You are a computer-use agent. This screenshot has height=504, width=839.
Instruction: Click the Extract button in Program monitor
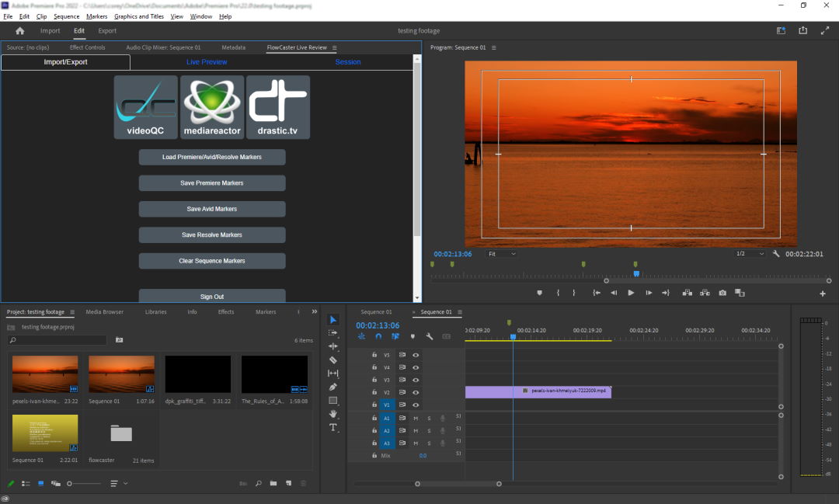pyautogui.click(x=705, y=294)
